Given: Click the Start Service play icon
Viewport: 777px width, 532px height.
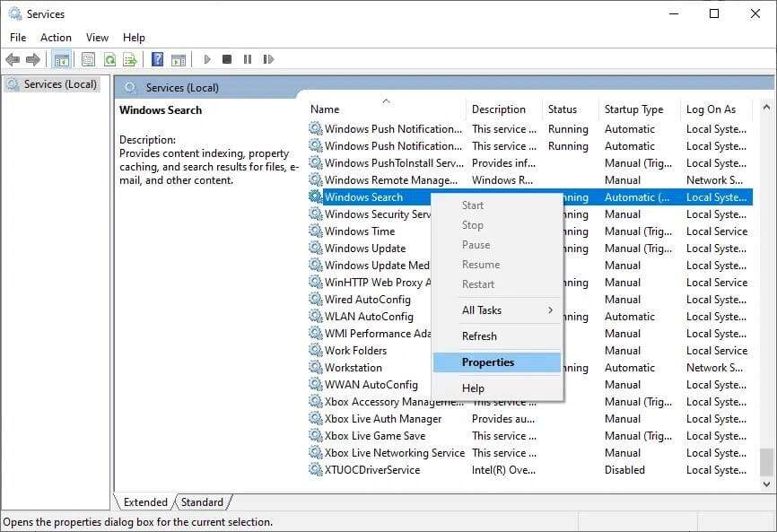Looking at the screenshot, I should [207, 59].
